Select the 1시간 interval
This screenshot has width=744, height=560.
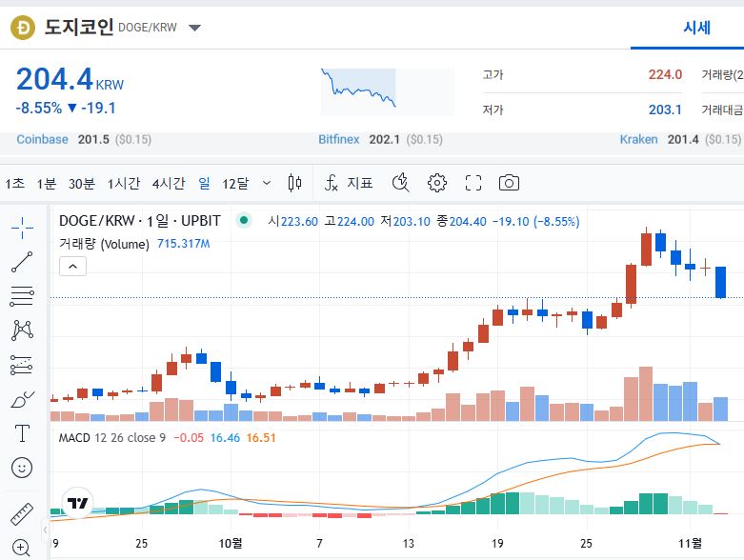coord(124,184)
